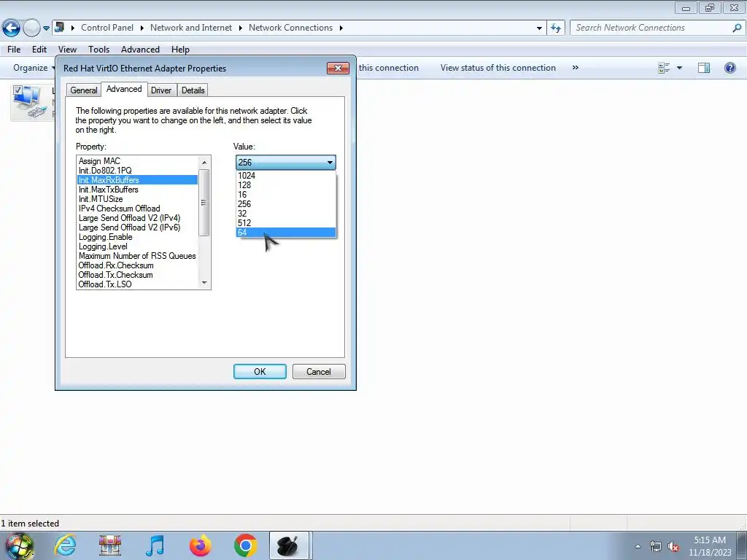Show more toolbar commands chevron
This screenshot has width=747, height=560.
tap(575, 68)
